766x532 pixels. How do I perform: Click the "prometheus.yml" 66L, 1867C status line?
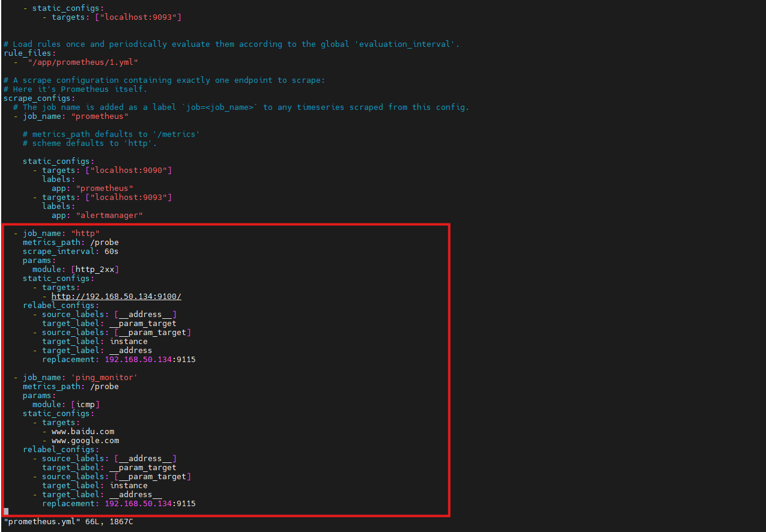(x=68, y=522)
